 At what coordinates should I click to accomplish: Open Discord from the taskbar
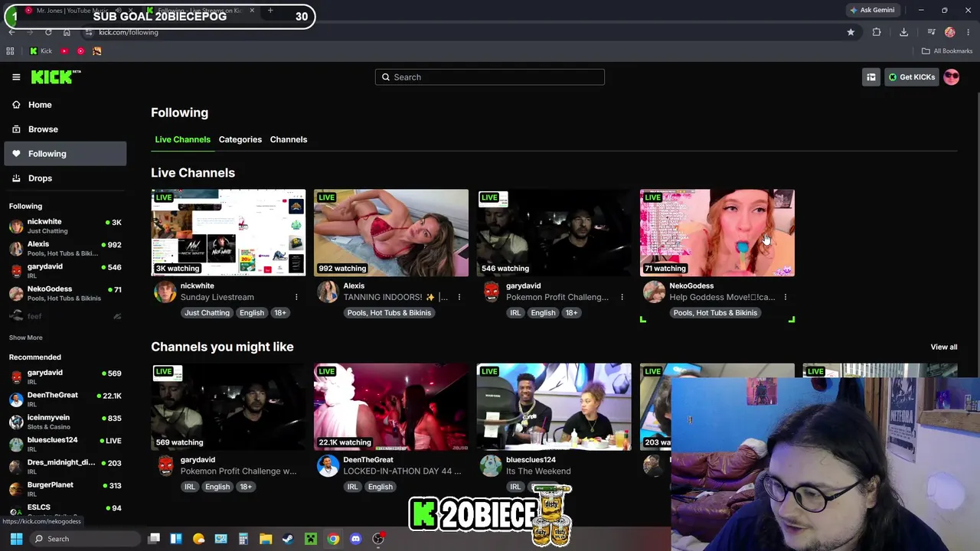355,539
